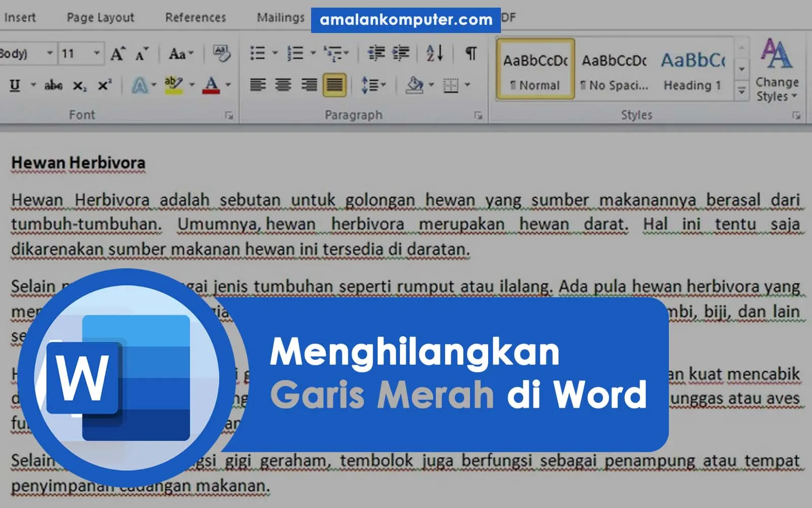Align text left
Image resolution: width=812 pixels, height=508 pixels.
click(x=258, y=85)
